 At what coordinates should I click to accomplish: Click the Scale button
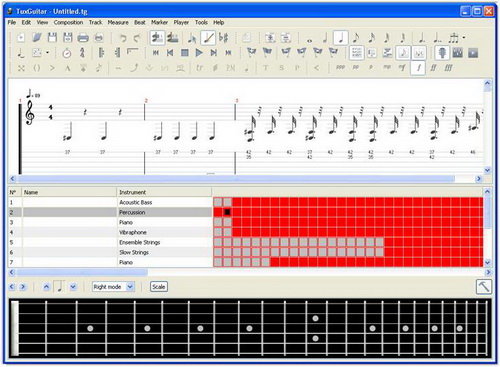click(159, 287)
